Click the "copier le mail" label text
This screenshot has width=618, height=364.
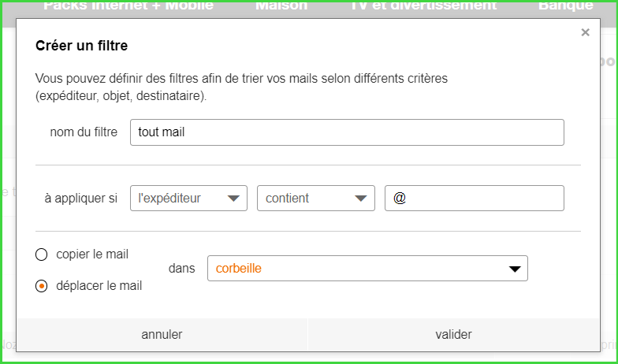click(92, 254)
